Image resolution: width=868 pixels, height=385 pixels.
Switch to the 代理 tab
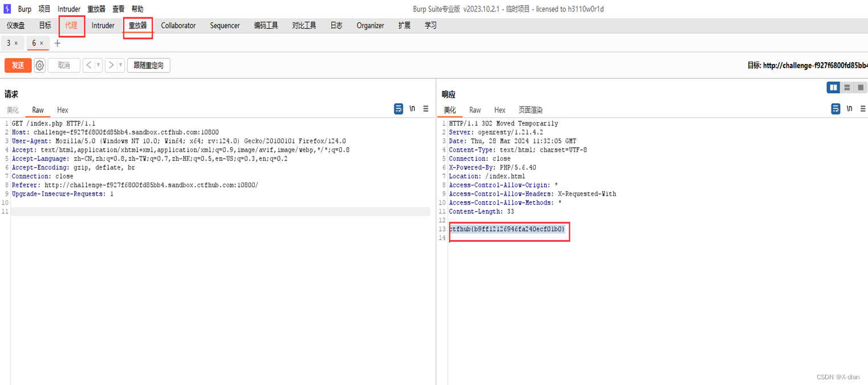71,25
